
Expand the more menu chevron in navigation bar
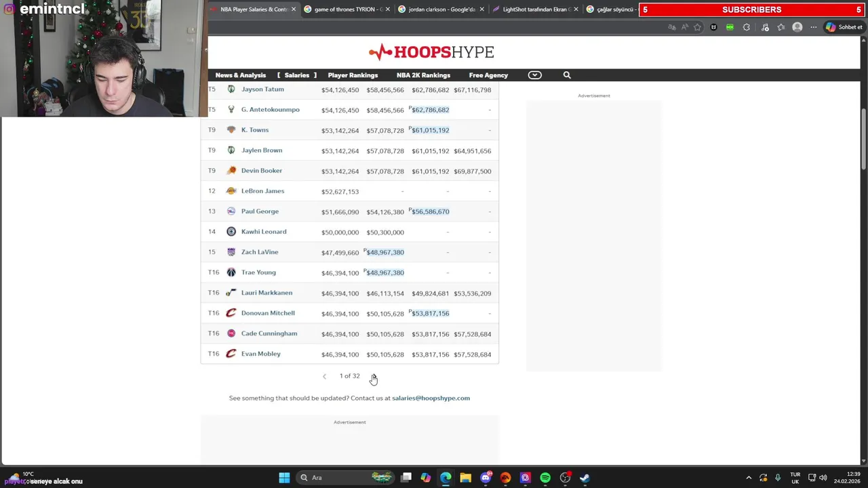pyautogui.click(x=535, y=75)
